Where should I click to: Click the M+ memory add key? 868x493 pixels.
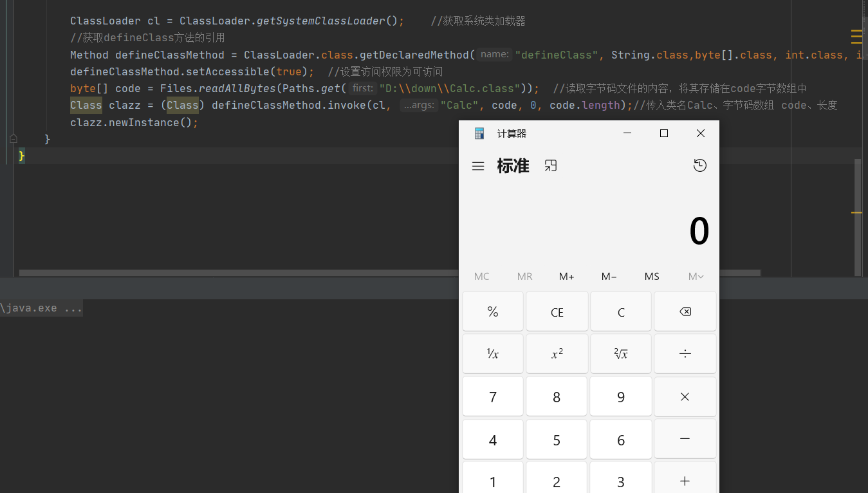(x=567, y=276)
